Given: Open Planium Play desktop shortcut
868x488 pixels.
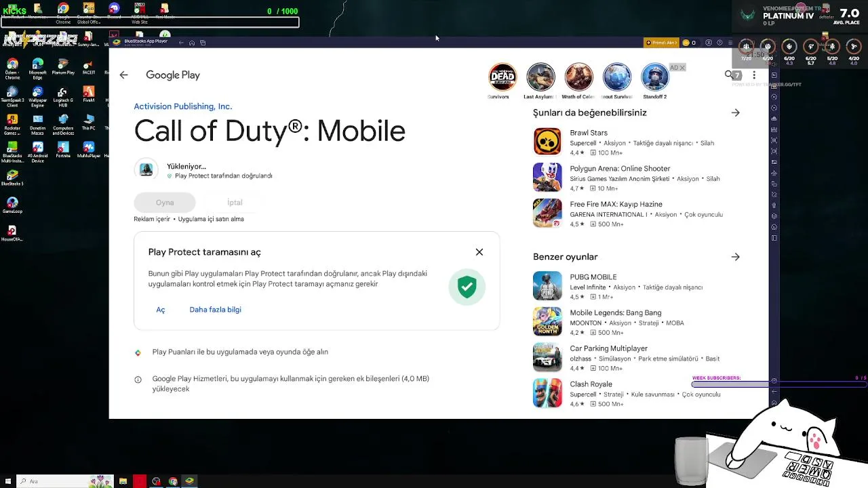Looking at the screenshot, I should tap(63, 66).
